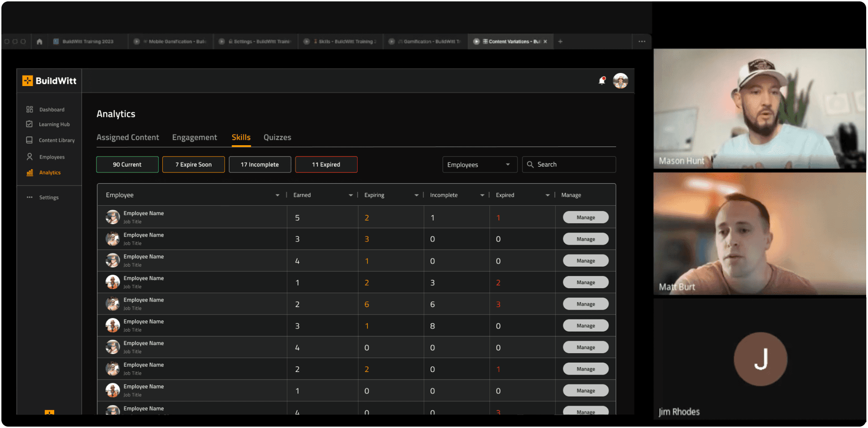Click Manage in the row with 6 expiring
868x428 pixels.
[586, 304]
